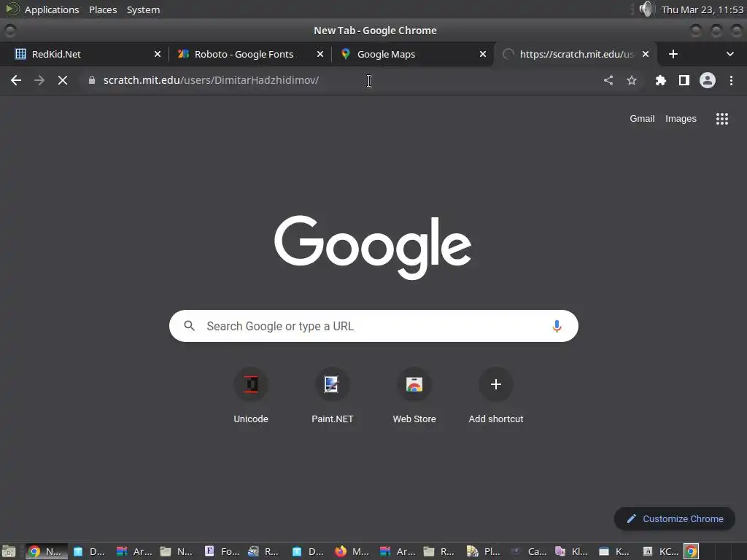This screenshot has height=560, width=747.
Task: Bookmark this tab with the star icon
Action: (632, 80)
